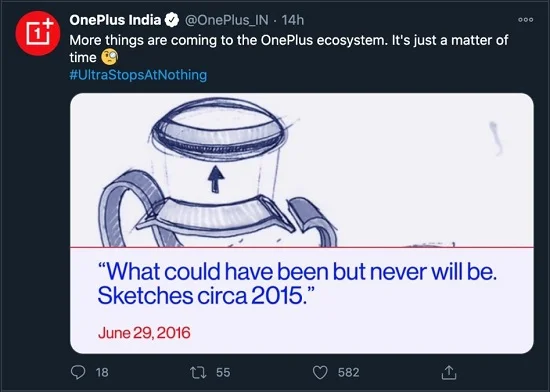
Task: Click the verified badge next to OnePlus India
Action: [x=172, y=20]
